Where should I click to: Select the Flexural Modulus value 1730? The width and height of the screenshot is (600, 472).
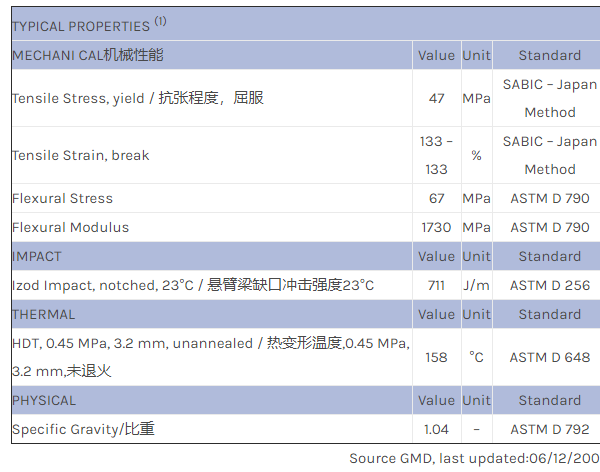(x=436, y=227)
